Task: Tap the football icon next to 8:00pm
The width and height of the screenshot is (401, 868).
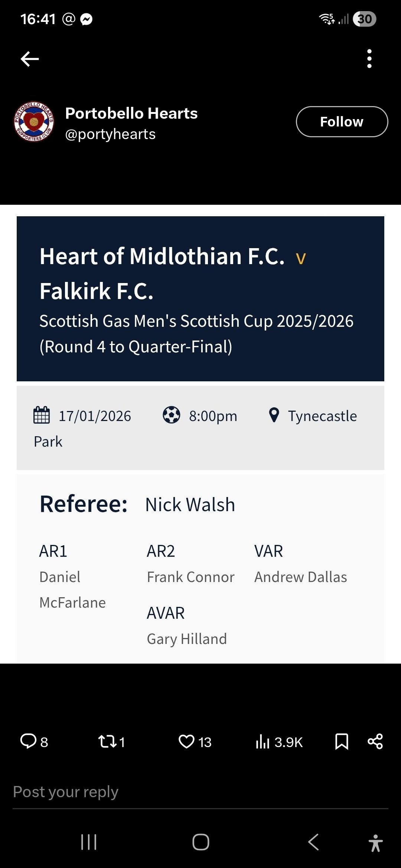Action: pyautogui.click(x=172, y=415)
